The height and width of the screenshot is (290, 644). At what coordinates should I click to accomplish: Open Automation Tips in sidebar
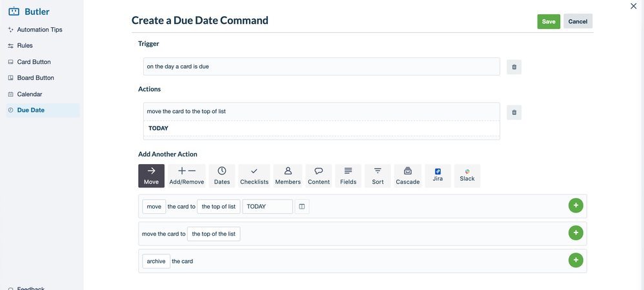tap(39, 30)
